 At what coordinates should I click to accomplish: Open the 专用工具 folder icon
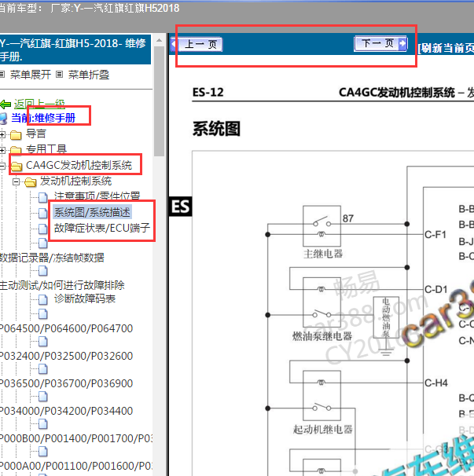click(16, 150)
